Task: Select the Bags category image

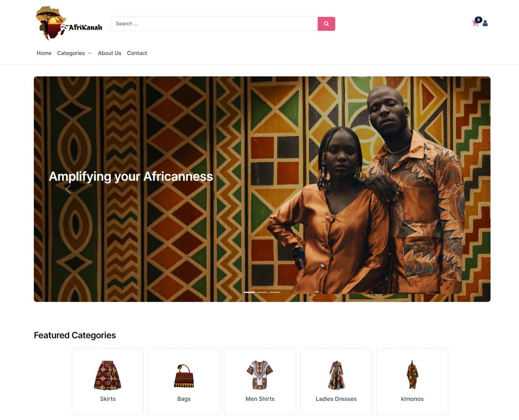Action: 184,376
